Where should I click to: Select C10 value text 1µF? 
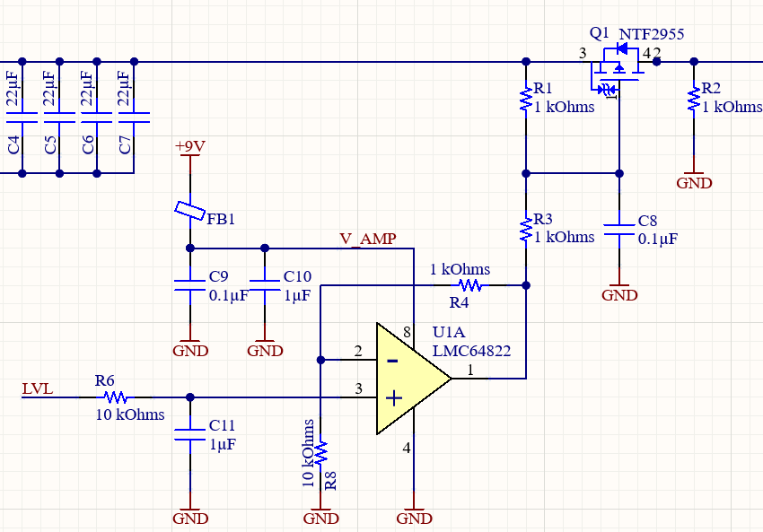pos(297,295)
